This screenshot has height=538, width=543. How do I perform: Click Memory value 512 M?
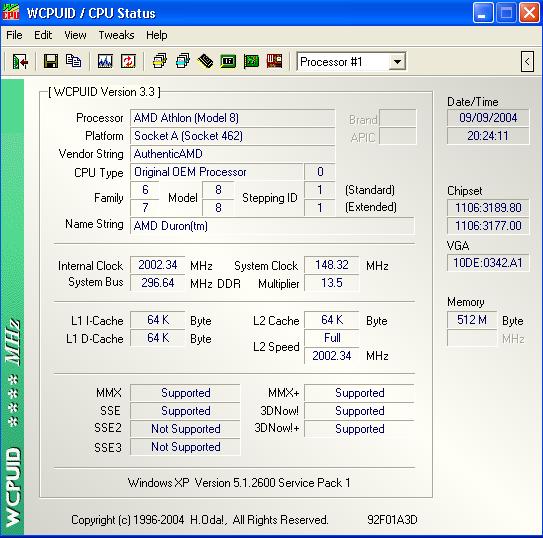coord(472,320)
